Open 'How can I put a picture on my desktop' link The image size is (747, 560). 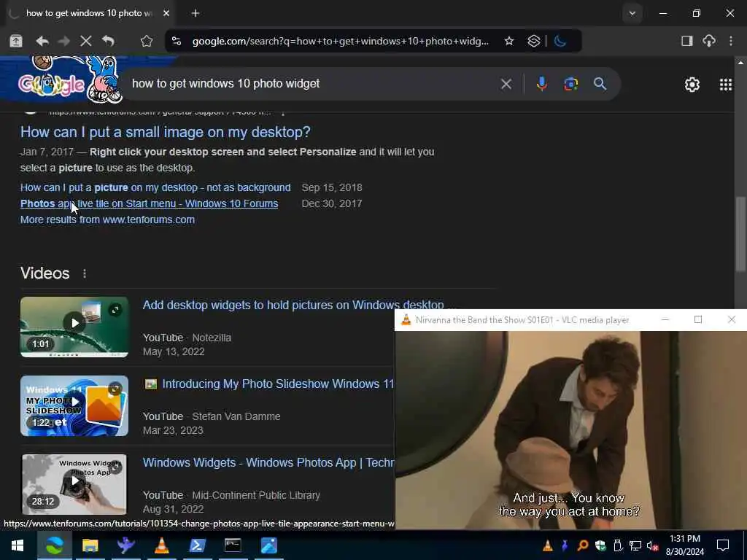click(155, 187)
